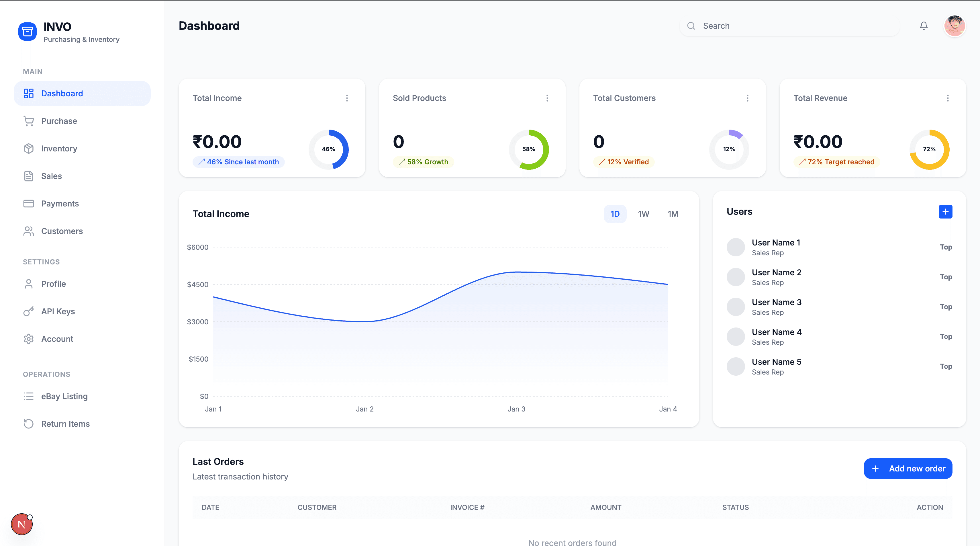Open Total Customers card options menu

click(748, 98)
